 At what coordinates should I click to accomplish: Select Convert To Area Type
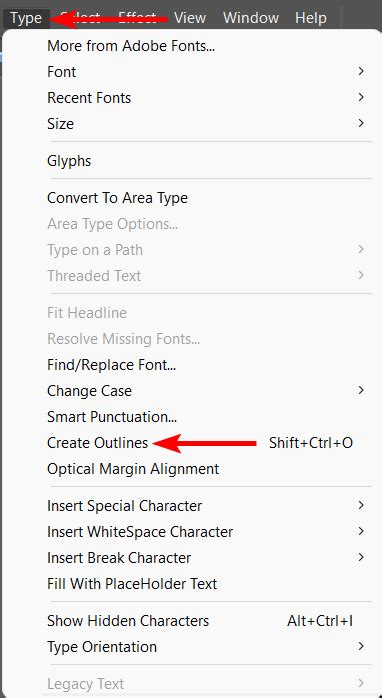[x=118, y=198]
